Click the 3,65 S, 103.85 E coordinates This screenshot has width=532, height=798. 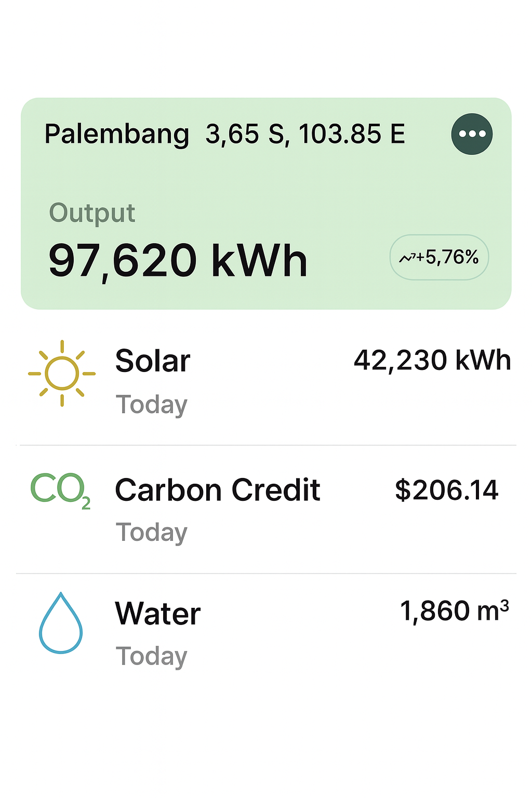[x=305, y=134]
